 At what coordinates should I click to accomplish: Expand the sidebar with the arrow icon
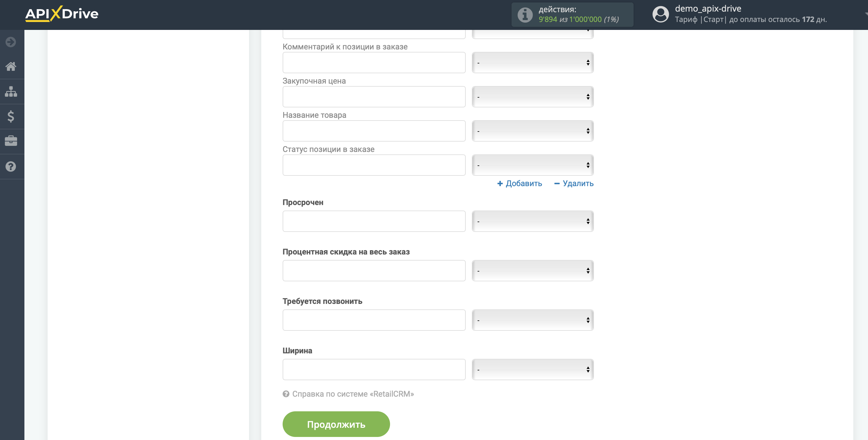pos(11,42)
